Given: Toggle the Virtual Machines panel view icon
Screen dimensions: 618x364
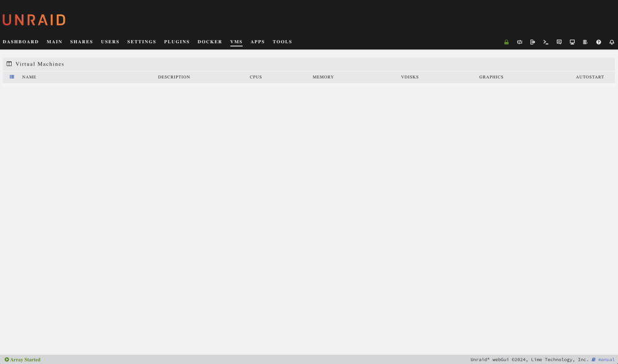Looking at the screenshot, I should pos(9,64).
